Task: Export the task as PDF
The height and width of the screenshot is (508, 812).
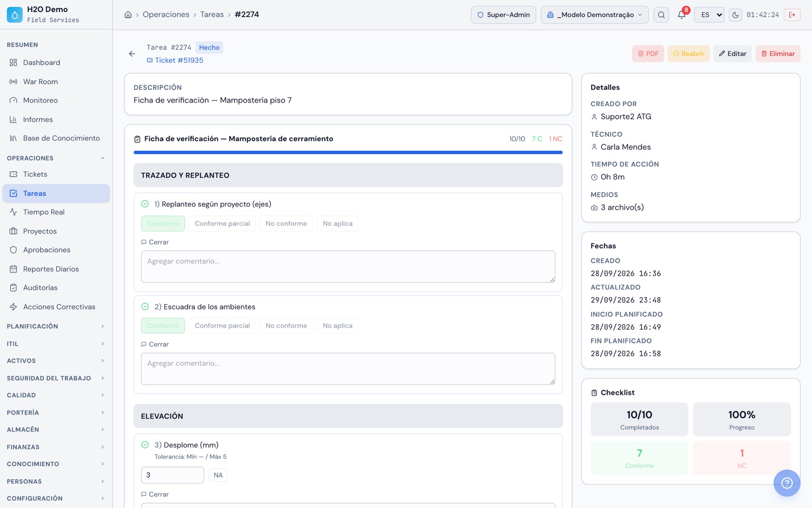Action: 648,54
